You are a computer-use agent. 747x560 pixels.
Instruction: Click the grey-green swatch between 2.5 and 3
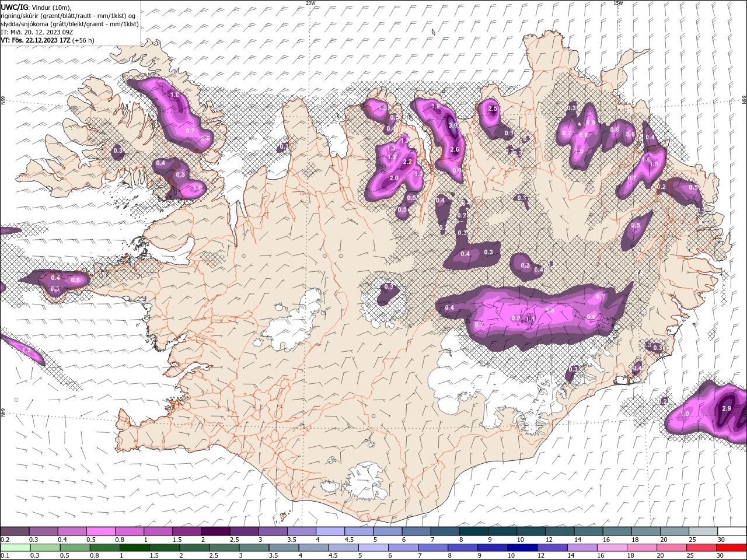tap(224, 548)
